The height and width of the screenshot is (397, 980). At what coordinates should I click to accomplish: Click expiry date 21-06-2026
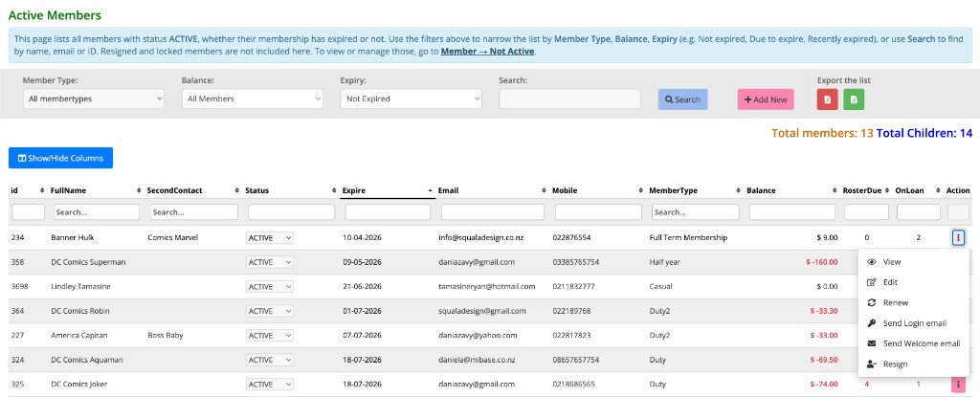tap(362, 286)
